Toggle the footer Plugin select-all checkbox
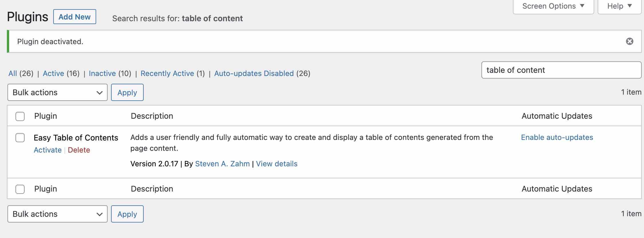 pos(20,189)
